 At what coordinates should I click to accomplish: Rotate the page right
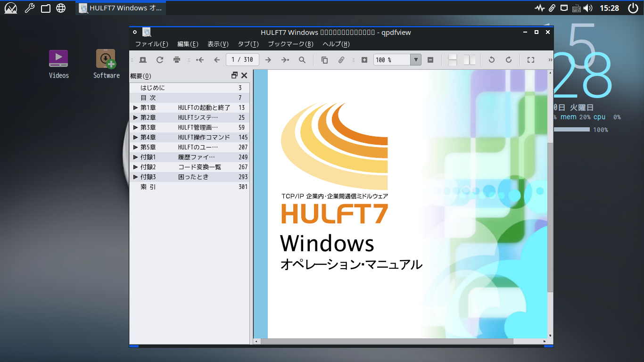tap(508, 60)
